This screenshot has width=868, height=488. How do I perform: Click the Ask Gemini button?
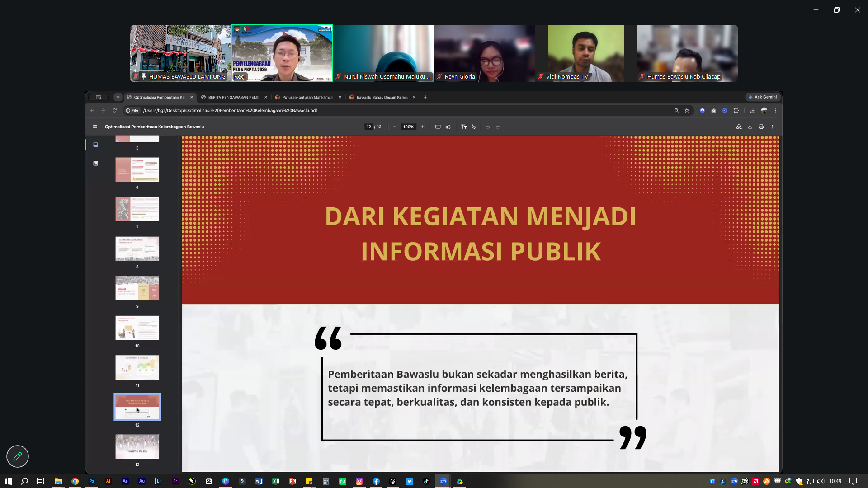click(x=763, y=97)
